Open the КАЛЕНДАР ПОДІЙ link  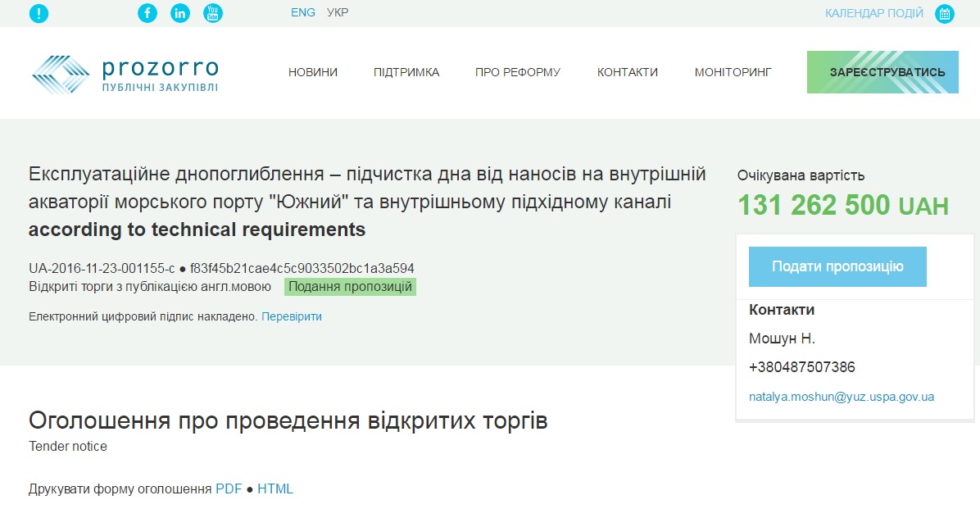873,13
